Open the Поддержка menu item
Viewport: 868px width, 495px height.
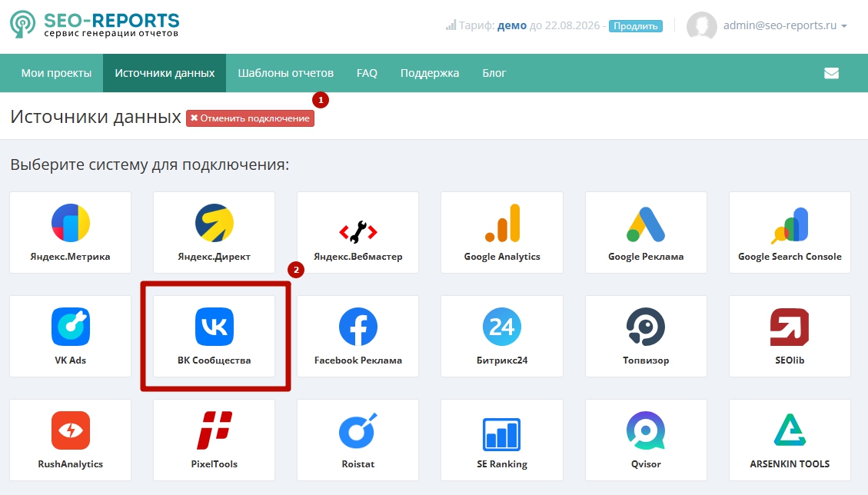coord(430,73)
